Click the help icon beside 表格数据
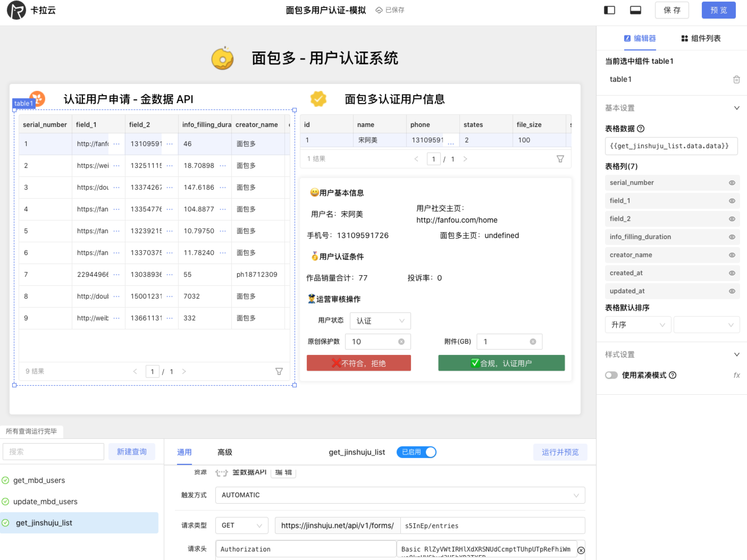The width and height of the screenshot is (747, 560). tap(641, 129)
